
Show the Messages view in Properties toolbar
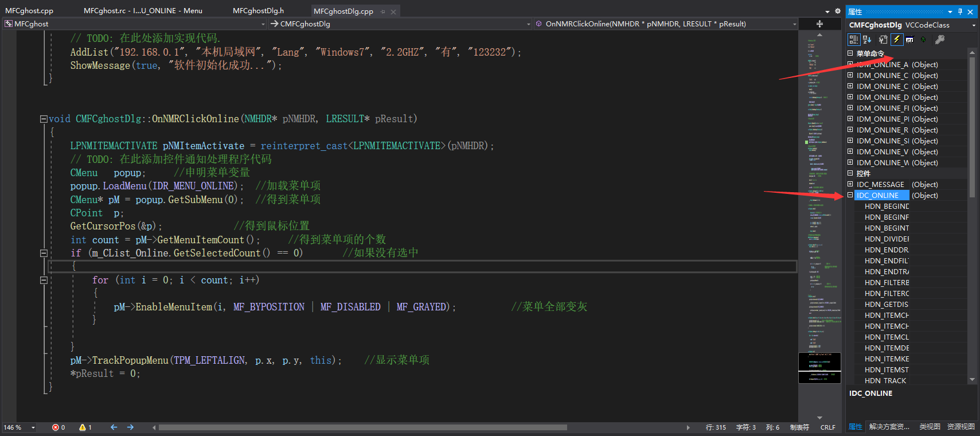(x=909, y=40)
